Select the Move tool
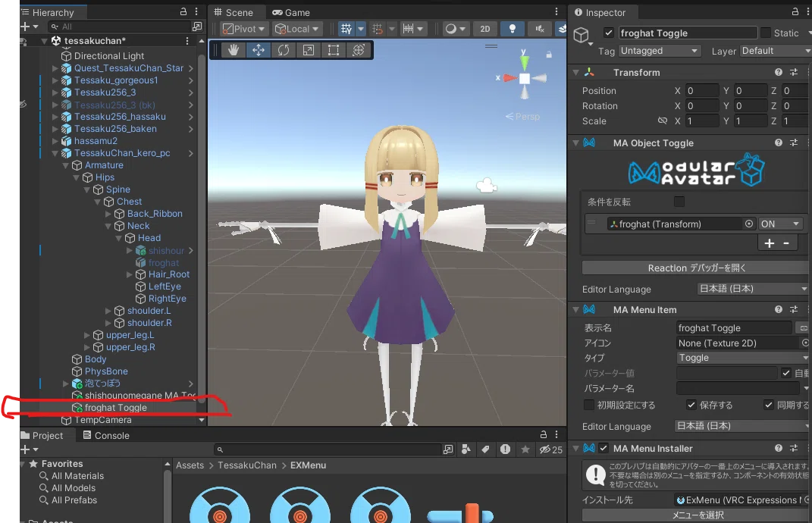This screenshot has width=812, height=523. point(259,50)
